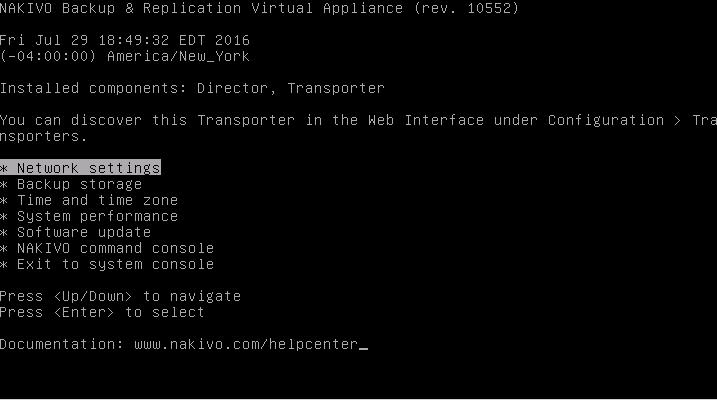Click the asterisk bullet beside Backup storage
Image resolution: width=717 pixels, height=400 pixels.
[4, 184]
